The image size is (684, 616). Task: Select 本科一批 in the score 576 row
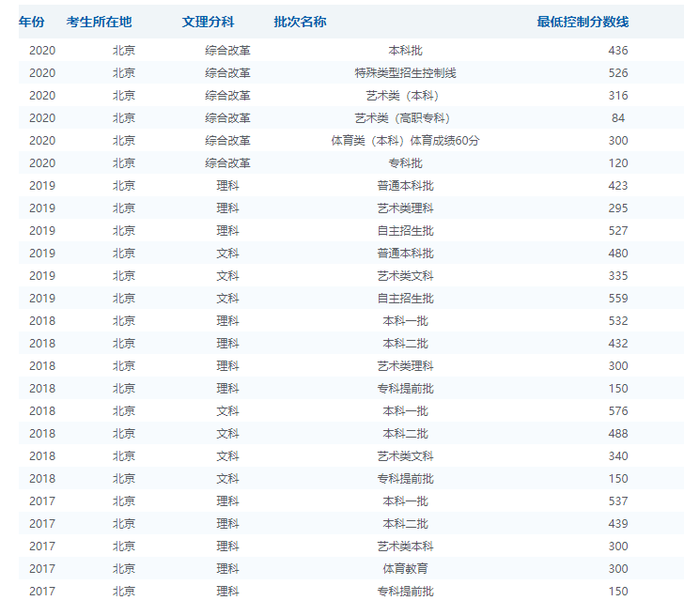[x=405, y=411]
